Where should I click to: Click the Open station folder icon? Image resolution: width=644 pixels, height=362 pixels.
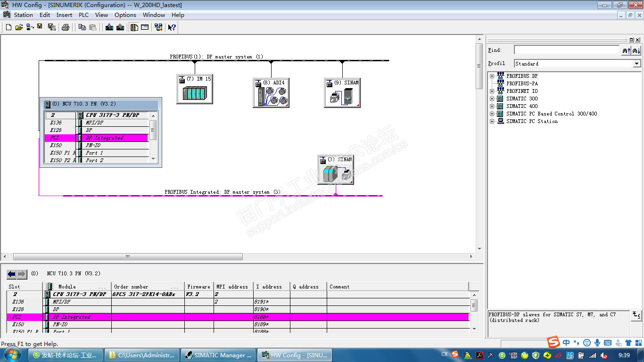[x=19, y=27]
